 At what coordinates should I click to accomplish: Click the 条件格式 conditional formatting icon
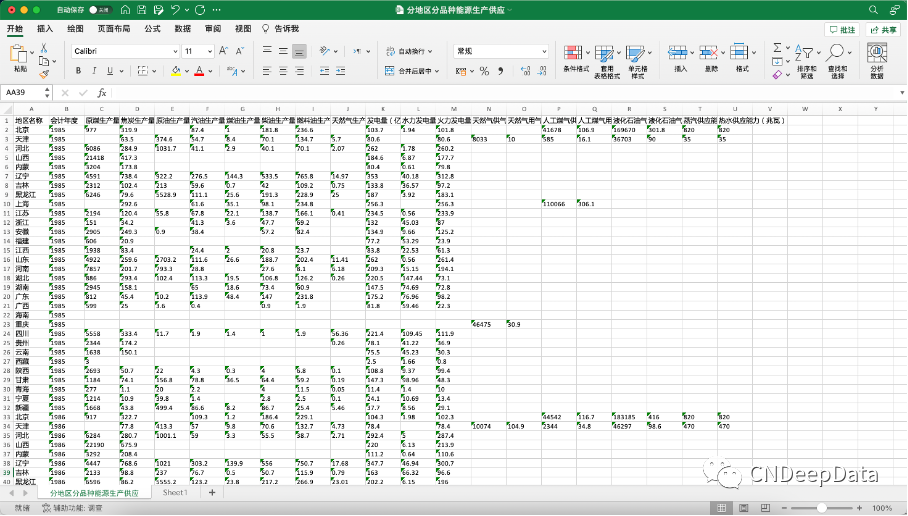573,53
